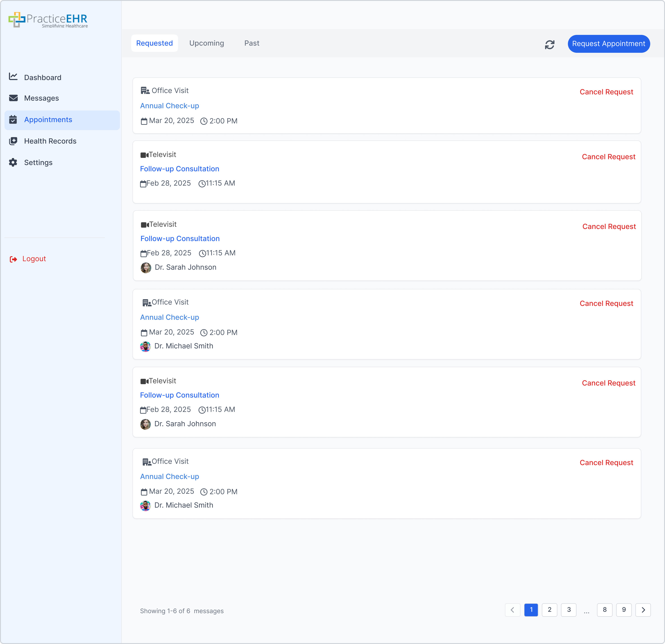Go to previous page with left chevron
The height and width of the screenshot is (644, 665).
(512, 610)
